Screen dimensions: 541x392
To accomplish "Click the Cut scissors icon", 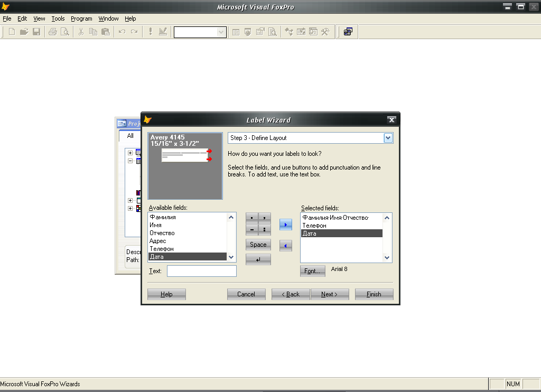I will (x=81, y=32).
